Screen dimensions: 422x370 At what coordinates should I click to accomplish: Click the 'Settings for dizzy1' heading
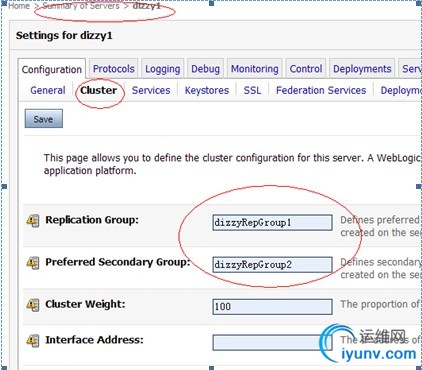click(64, 35)
